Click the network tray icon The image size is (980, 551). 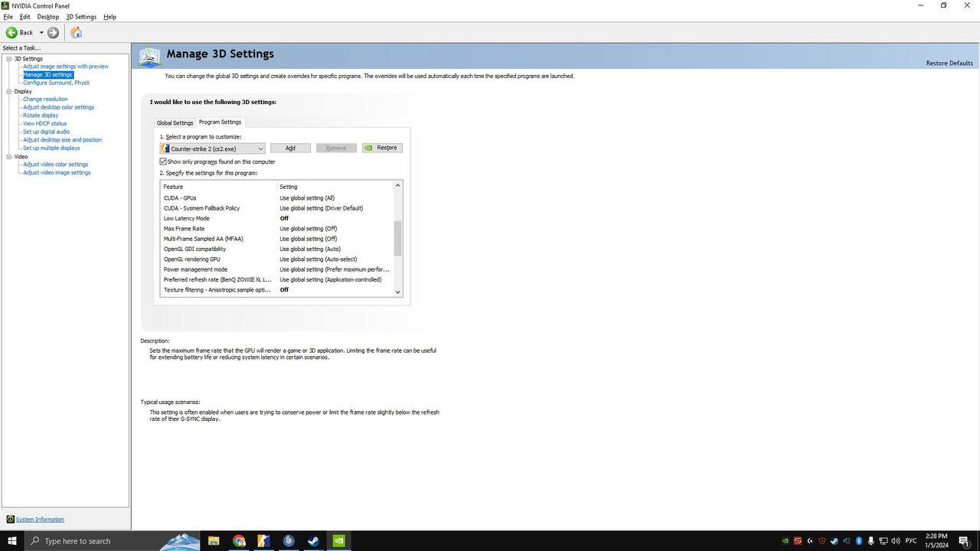[884, 541]
